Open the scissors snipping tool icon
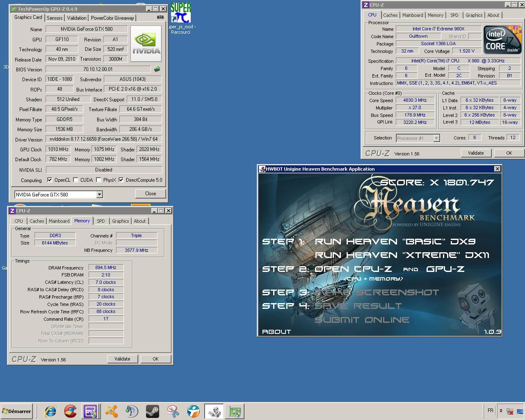The image size is (525, 420). point(173,411)
